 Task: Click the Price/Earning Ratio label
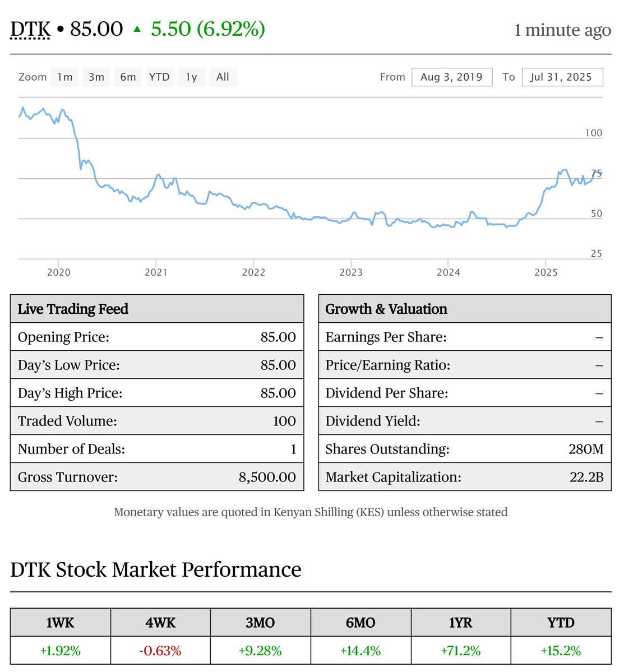click(388, 365)
